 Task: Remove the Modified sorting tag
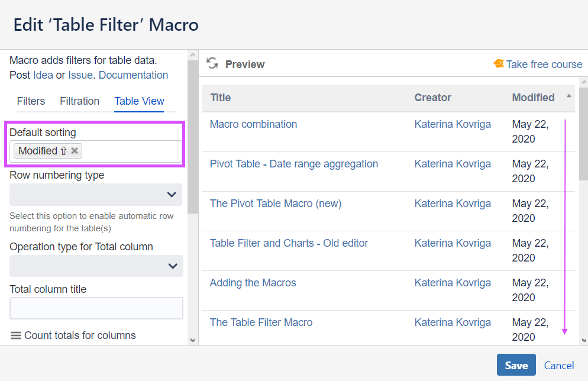point(75,151)
